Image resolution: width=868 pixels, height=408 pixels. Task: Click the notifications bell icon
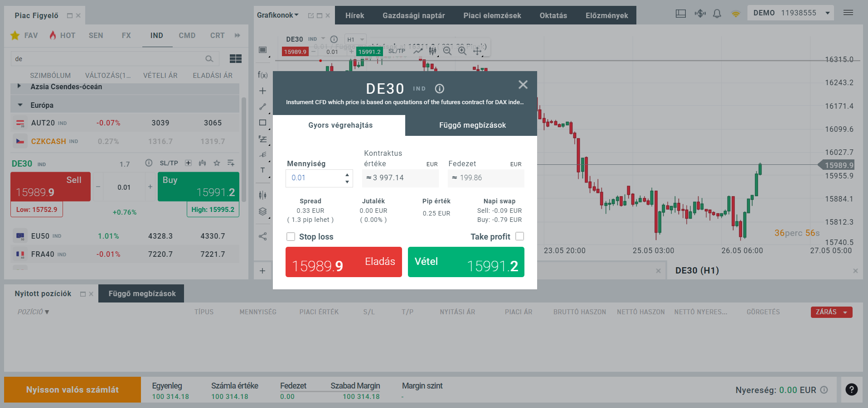click(x=717, y=14)
